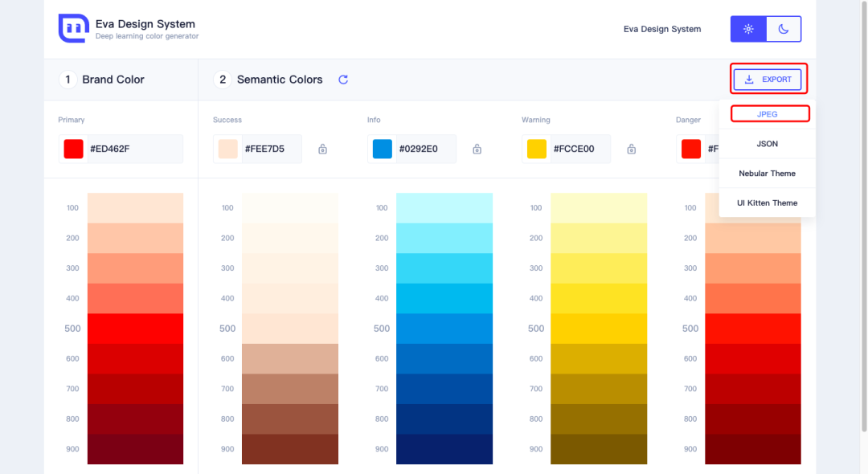
Task: Choose JSON from the export menu
Action: click(x=768, y=144)
